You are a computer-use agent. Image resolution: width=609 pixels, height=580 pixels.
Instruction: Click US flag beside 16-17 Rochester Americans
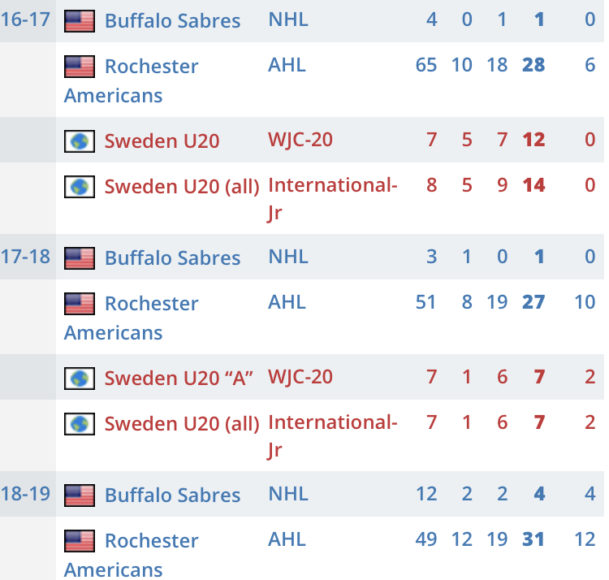click(79, 67)
